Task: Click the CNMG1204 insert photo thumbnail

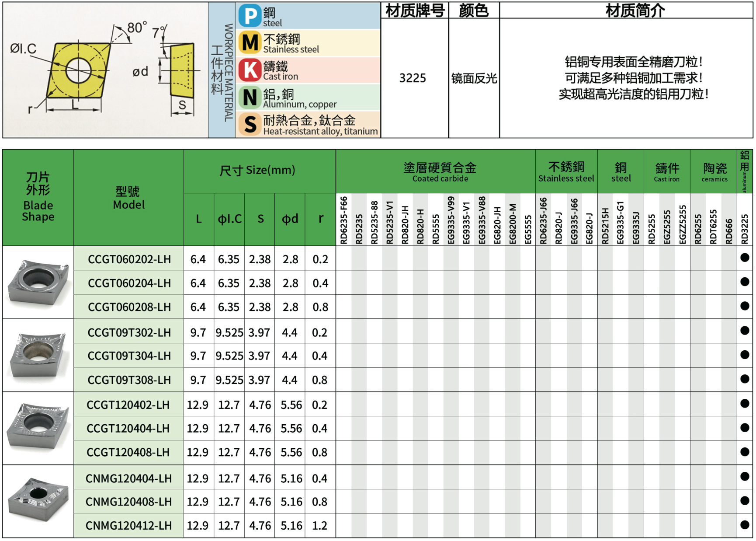Action: click(x=38, y=501)
